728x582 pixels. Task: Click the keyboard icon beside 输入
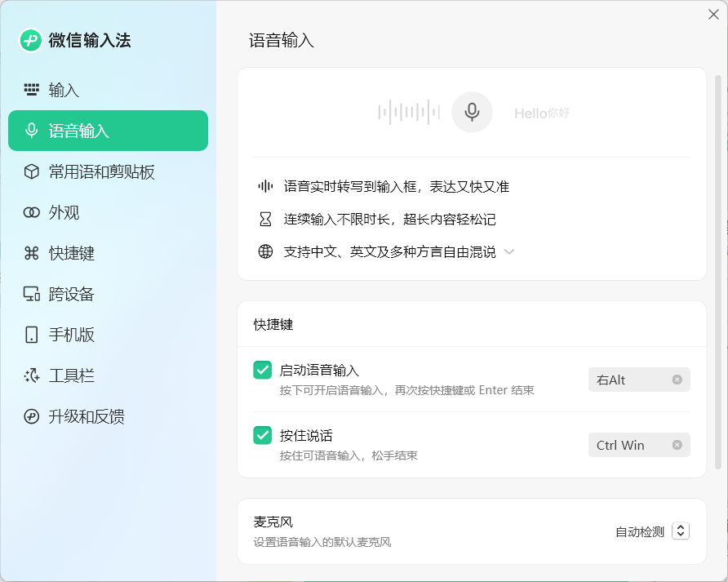coord(32,90)
